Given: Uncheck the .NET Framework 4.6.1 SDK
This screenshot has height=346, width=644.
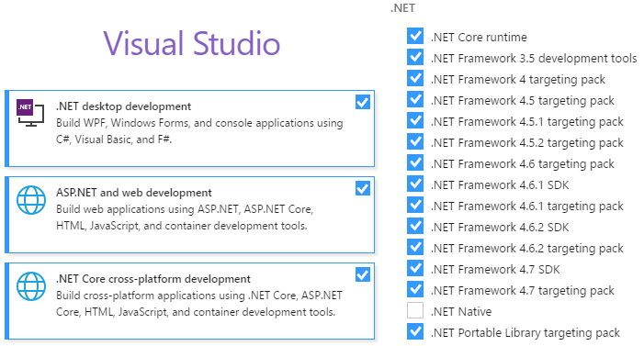Looking at the screenshot, I should (415, 184).
